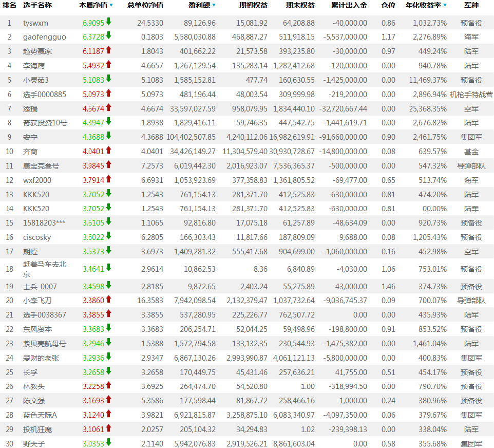Click red up arrow in 选手0038367 row
This screenshot has height=448, width=494.
click(x=109, y=313)
